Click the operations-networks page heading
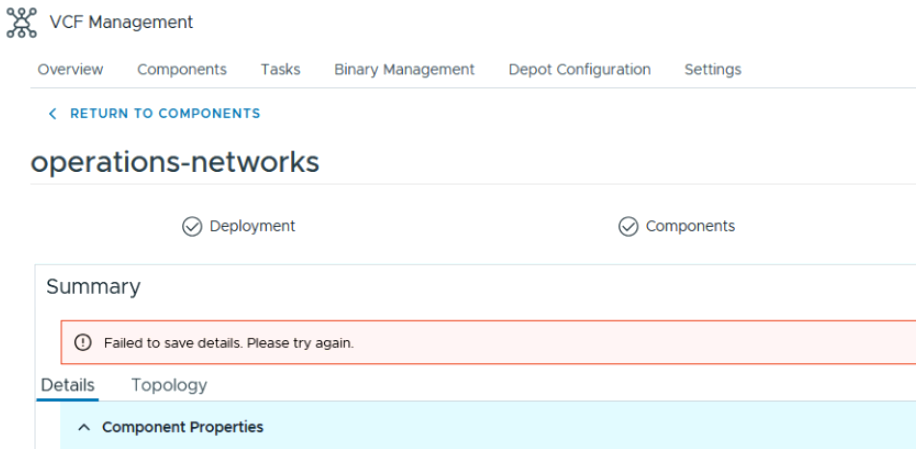 click(175, 162)
